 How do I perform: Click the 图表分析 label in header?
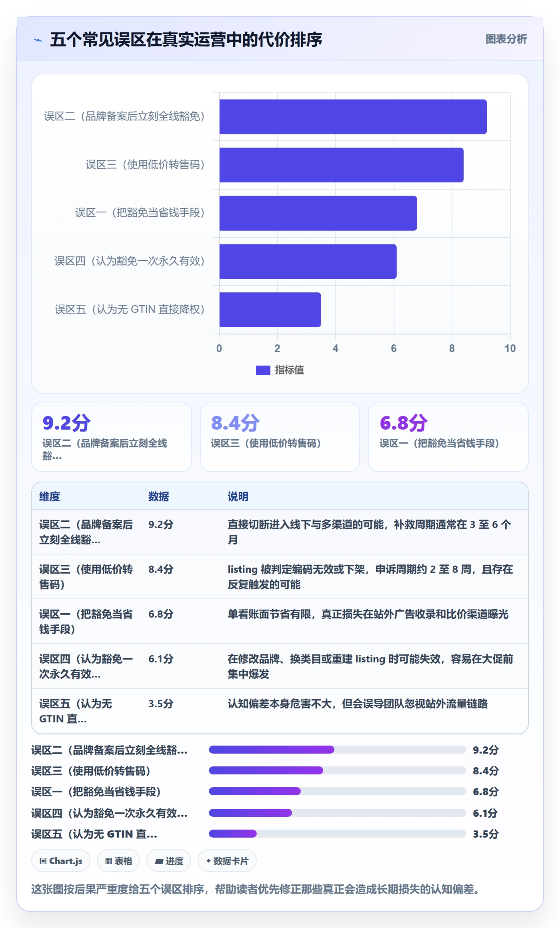506,39
